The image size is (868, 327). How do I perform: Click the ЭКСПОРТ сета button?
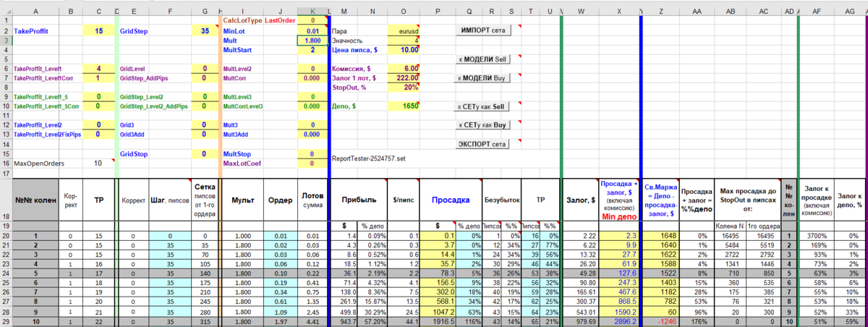pos(484,144)
